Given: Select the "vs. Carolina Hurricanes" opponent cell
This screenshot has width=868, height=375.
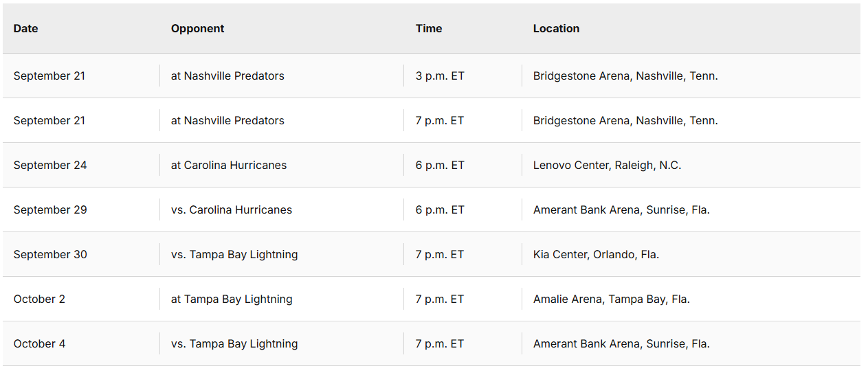Looking at the screenshot, I should (x=232, y=210).
